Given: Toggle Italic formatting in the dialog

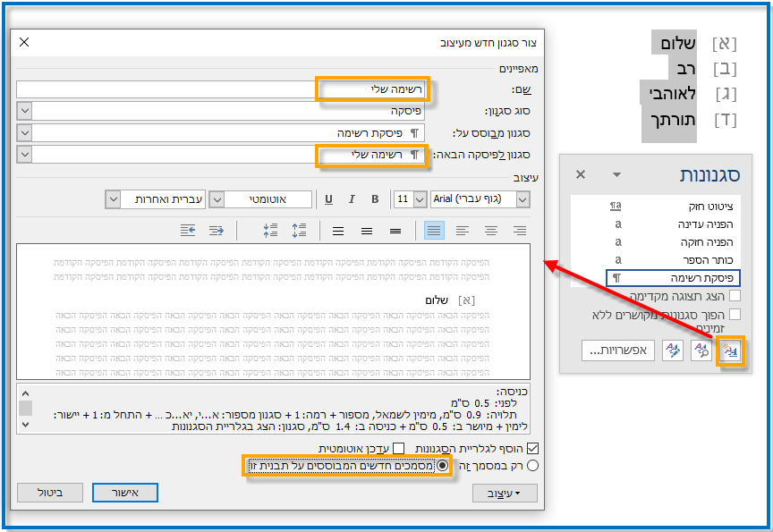Looking at the screenshot, I should pos(352,199).
